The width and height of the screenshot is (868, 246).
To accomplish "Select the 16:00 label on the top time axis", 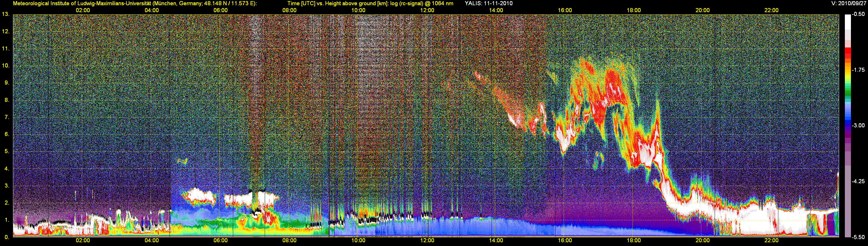I will (565, 10).
